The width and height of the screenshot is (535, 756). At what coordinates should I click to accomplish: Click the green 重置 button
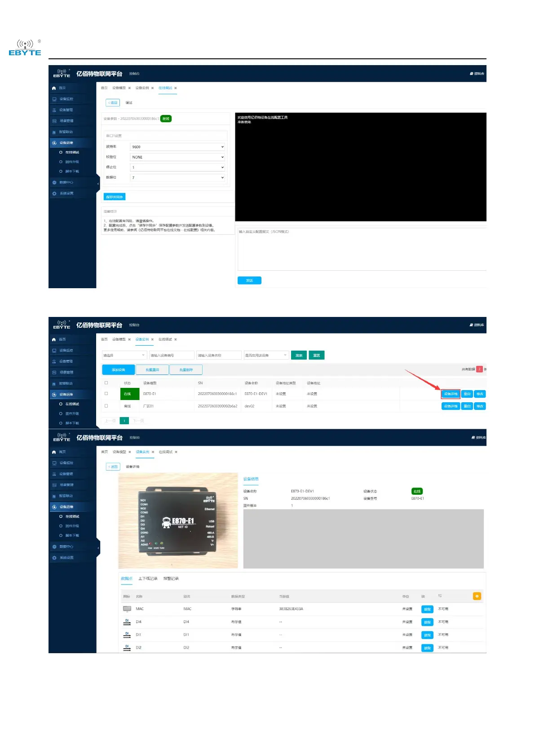316,355
